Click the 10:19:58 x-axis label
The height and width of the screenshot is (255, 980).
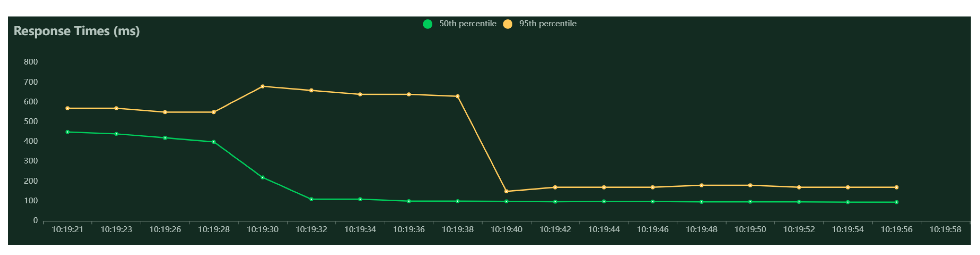coord(945,229)
